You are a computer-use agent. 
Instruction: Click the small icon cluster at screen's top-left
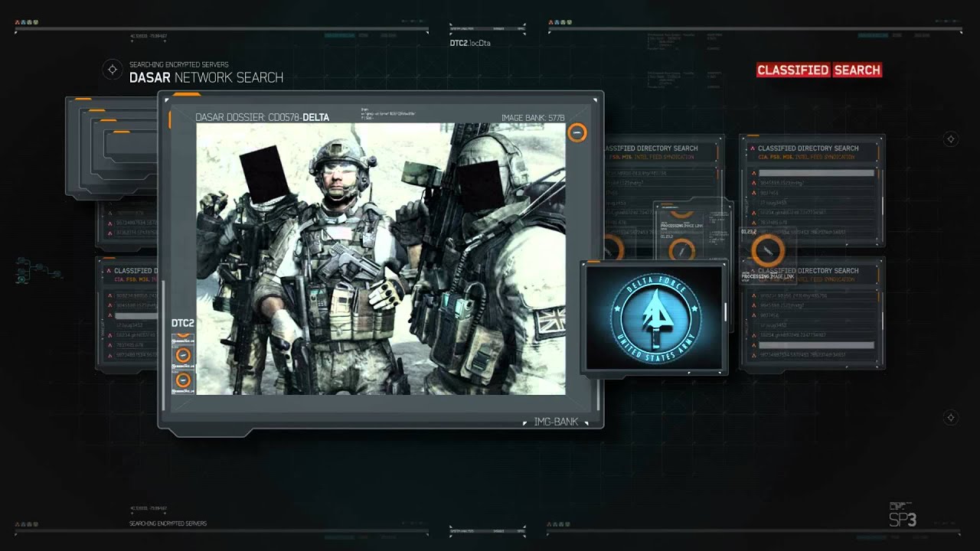[x=26, y=22]
